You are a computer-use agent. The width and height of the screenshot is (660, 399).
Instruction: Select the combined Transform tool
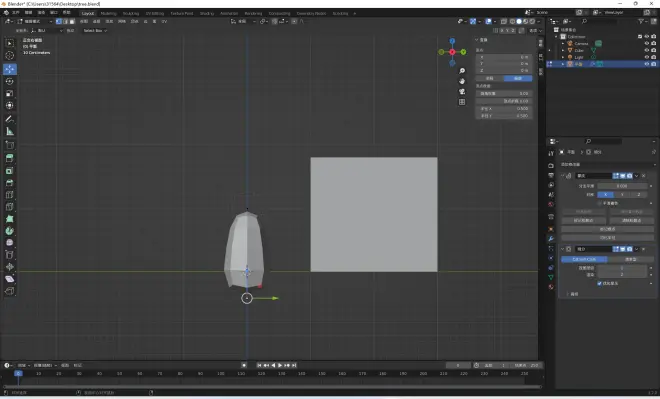(9, 105)
